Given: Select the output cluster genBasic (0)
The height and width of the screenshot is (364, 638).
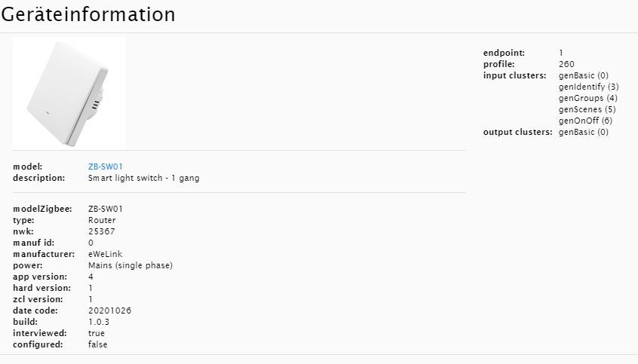Looking at the screenshot, I should [x=583, y=132].
